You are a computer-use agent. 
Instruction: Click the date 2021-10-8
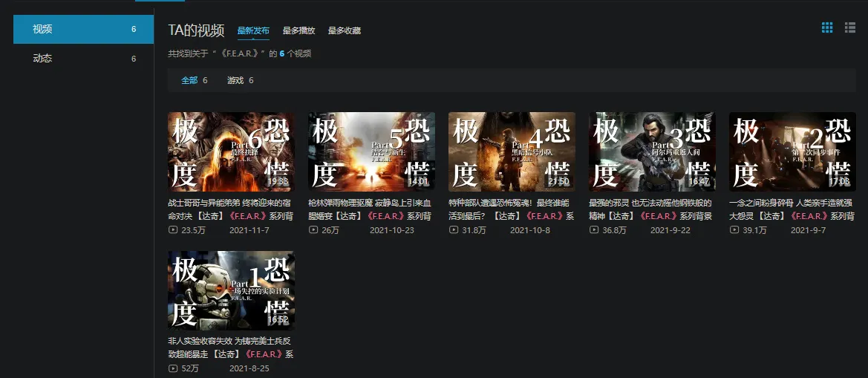(x=530, y=230)
